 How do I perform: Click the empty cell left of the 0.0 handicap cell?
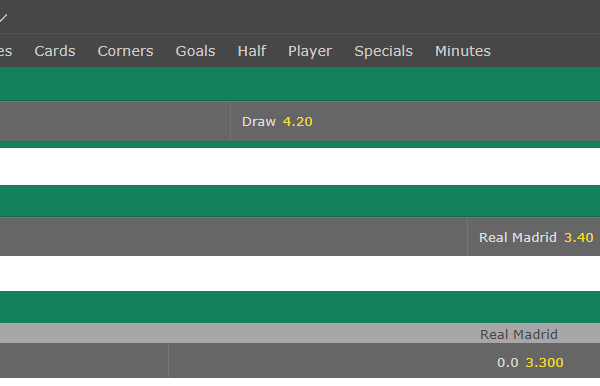tap(84, 360)
